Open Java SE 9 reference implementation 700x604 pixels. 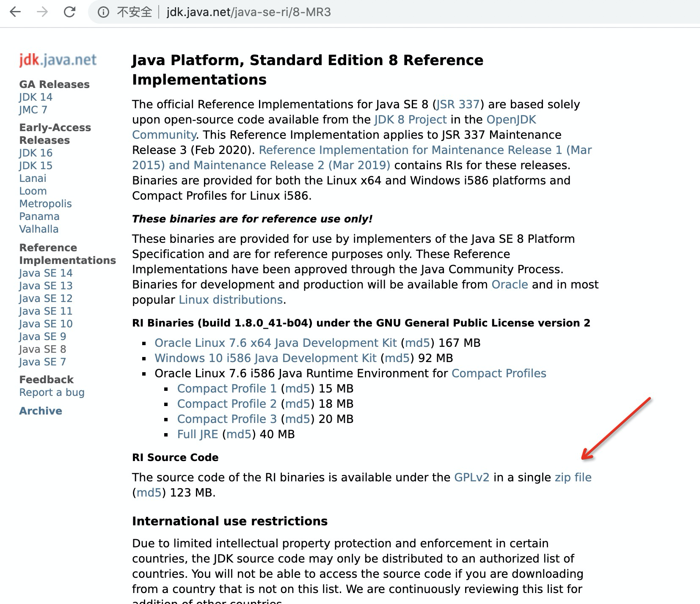pyautogui.click(x=42, y=337)
